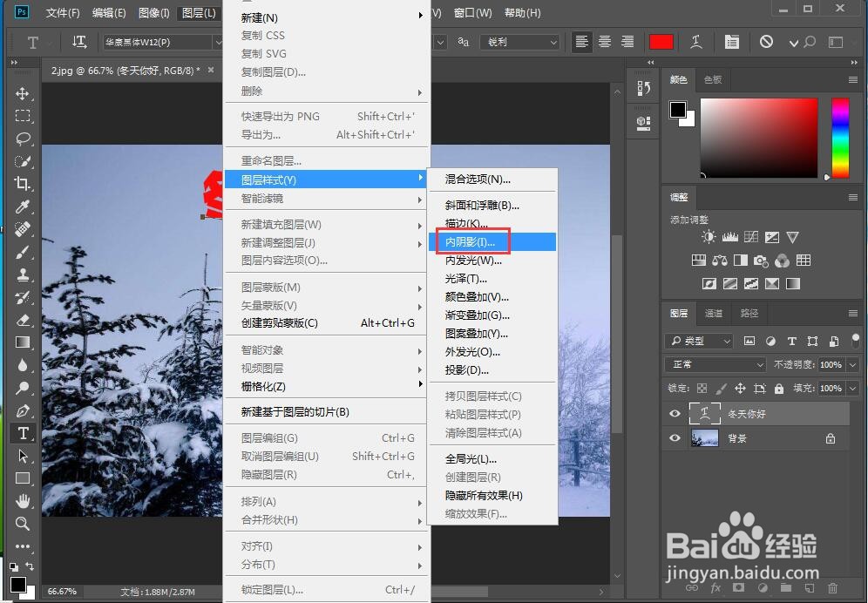Viewport: 868px width, 603px height.
Task: Add a Curves adjustment layer
Action: pyautogui.click(x=753, y=236)
